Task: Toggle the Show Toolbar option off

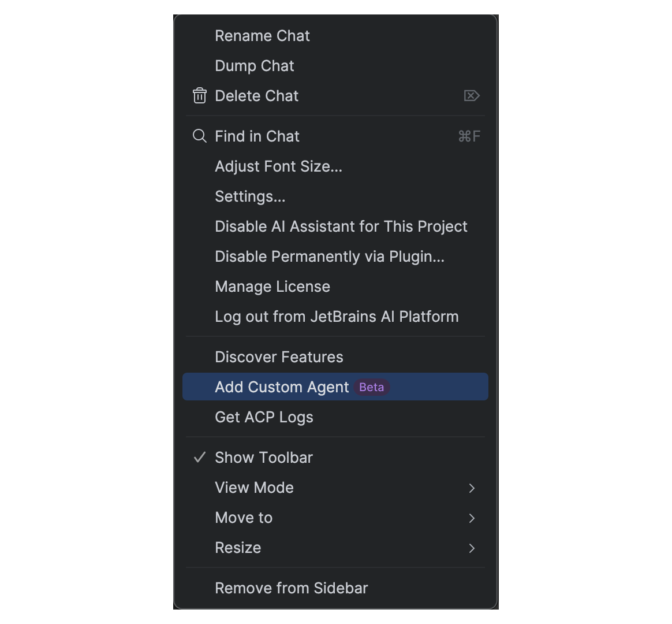Action: click(263, 457)
